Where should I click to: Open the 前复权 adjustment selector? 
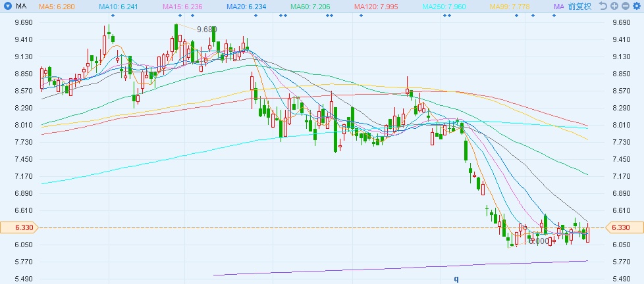pyautogui.click(x=580, y=6)
